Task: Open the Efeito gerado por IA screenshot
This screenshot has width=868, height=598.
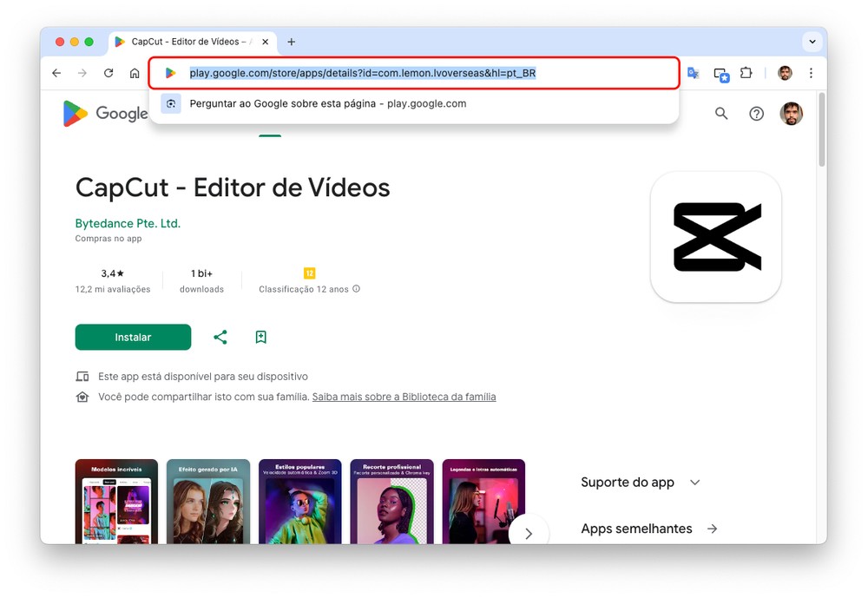Action: click(x=208, y=502)
